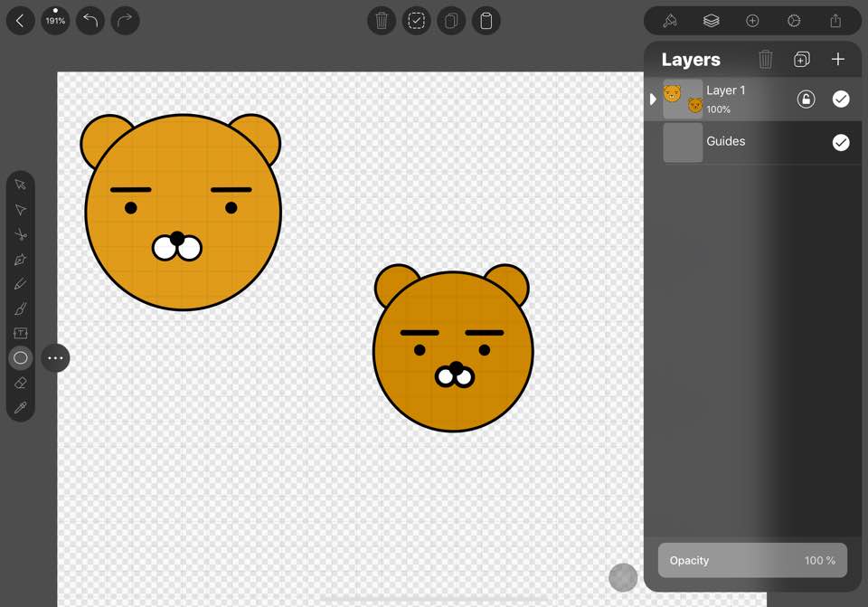
Task: Toggle Guides layer visibility checkmark
Action: pyautogui.click(x=840, y=142)
